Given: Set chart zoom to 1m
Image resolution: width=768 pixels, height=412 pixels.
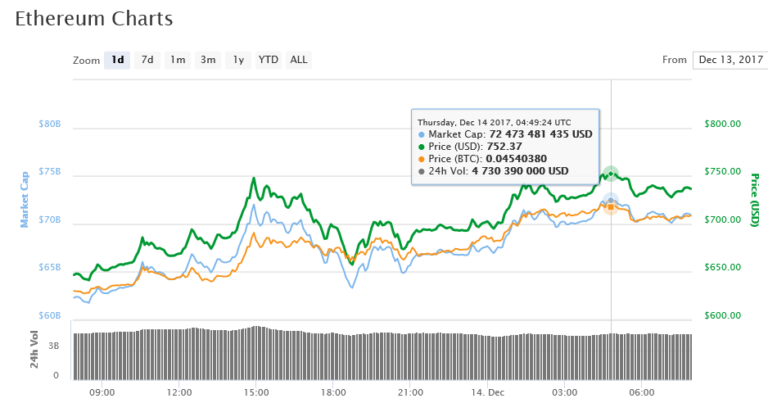Looking at the screenshot, I should [177, 60].
